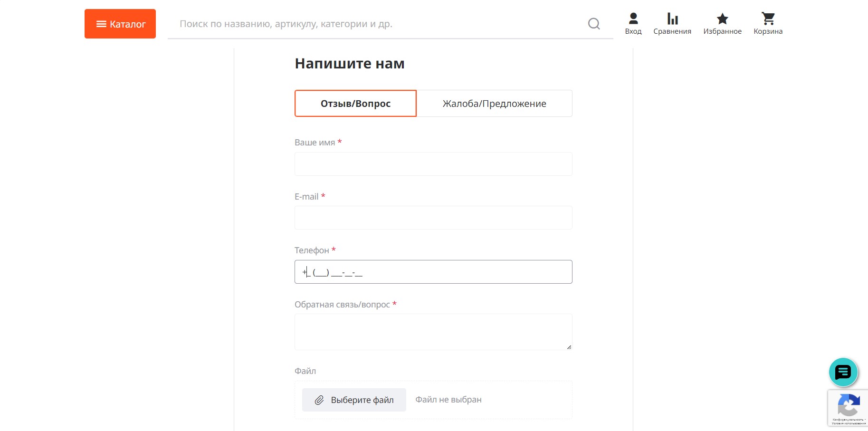The image size is (868, 431).
Task: Open Избранное favorites star icon
Action: [722, 24]
